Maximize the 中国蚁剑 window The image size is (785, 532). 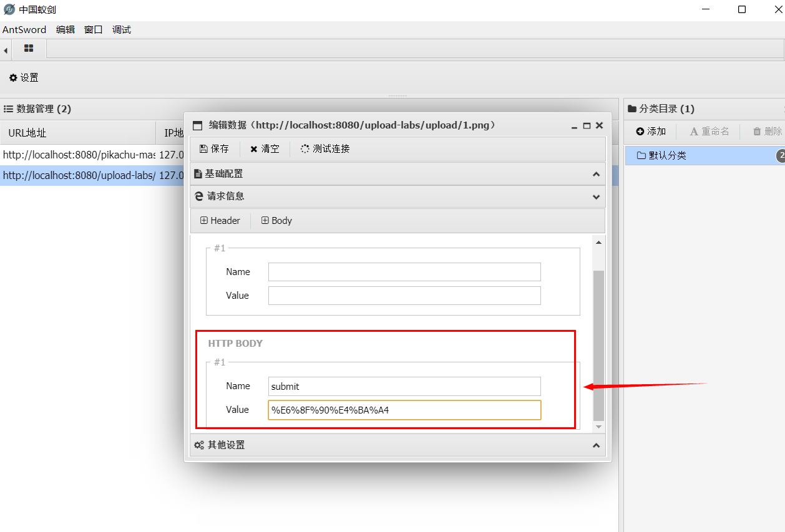[x=742, y=9]
